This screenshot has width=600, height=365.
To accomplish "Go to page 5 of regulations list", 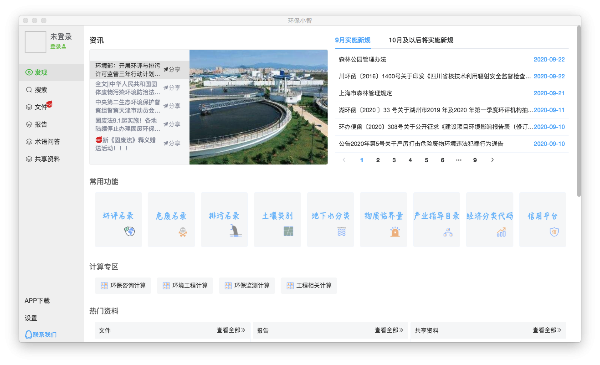I will (426, 160).
